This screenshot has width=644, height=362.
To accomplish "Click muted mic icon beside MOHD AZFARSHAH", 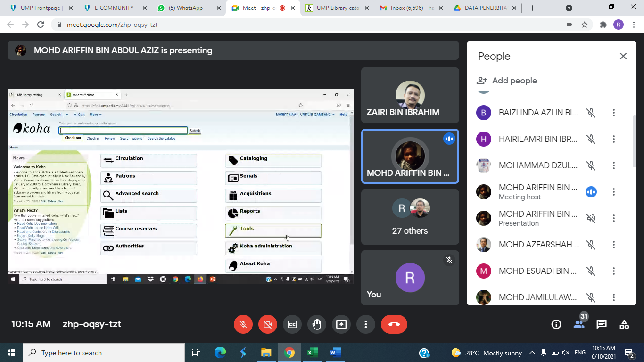I will coord(591,245).
